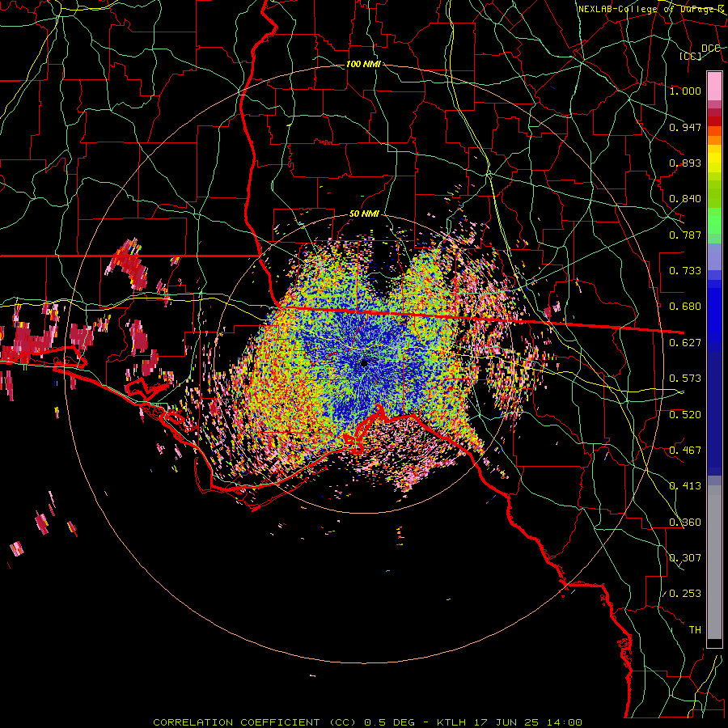
Task: Click the 0.5 DEG elevation text in caption
Action: (x=389, y=722)
